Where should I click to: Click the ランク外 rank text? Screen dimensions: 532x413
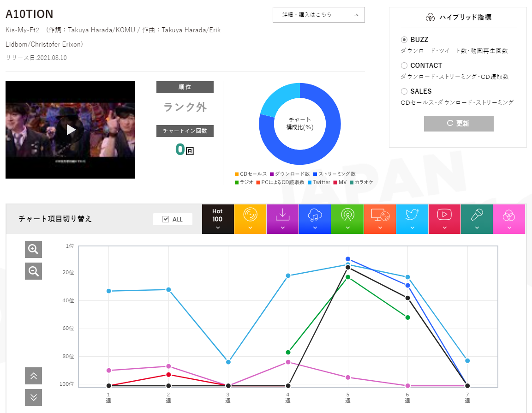pyautogui.click(x=185, y=107)
